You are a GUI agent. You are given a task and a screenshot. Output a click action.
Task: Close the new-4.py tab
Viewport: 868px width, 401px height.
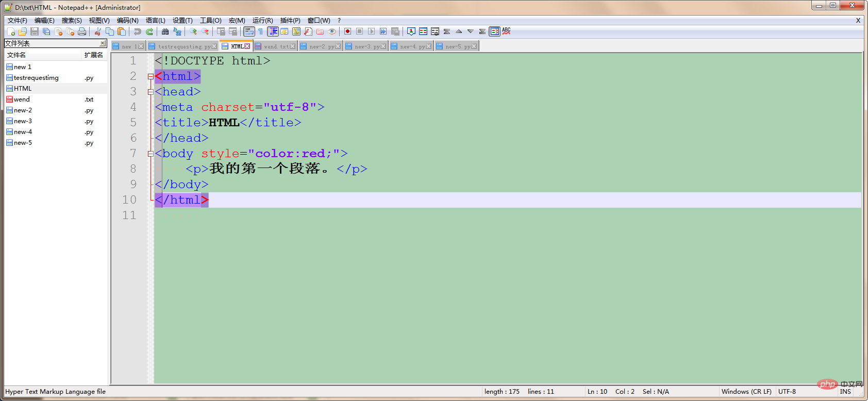[429, 46]
